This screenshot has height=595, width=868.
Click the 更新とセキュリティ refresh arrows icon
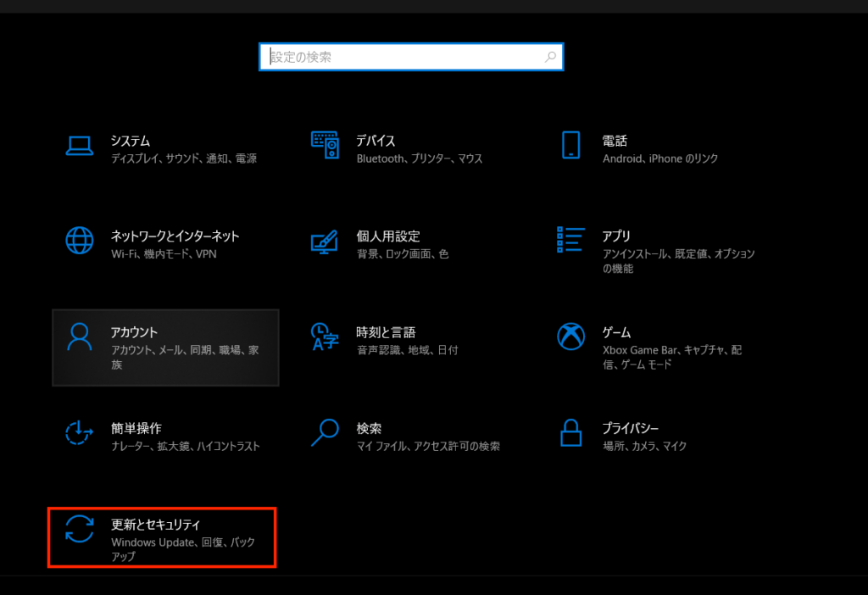click(79, 530)
